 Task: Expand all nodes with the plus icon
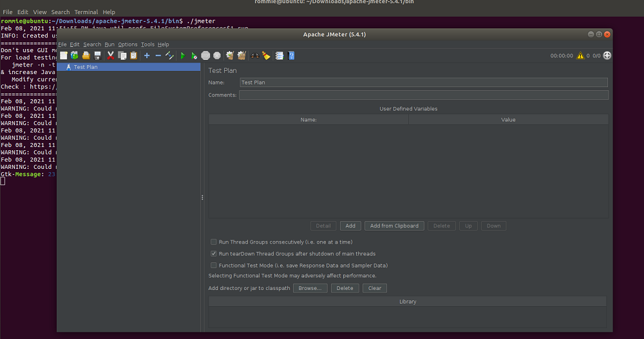click(x=147, y=55)
